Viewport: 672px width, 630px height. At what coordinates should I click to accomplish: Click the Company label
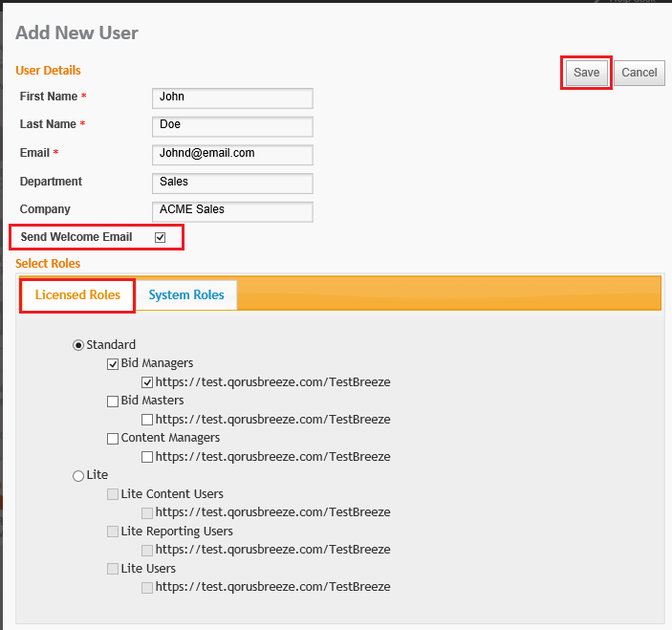(45, 209)
